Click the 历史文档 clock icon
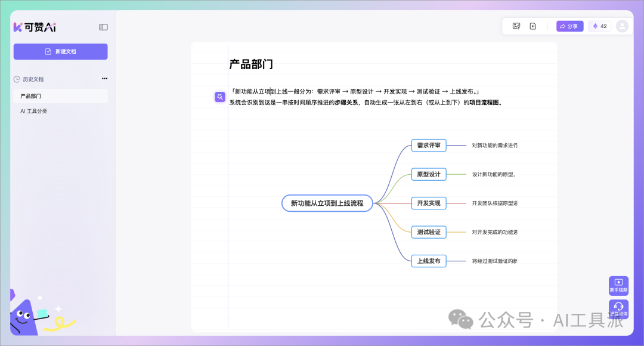Image resolution: width=644 pixels, height=346 pixels. pos(17,79)
